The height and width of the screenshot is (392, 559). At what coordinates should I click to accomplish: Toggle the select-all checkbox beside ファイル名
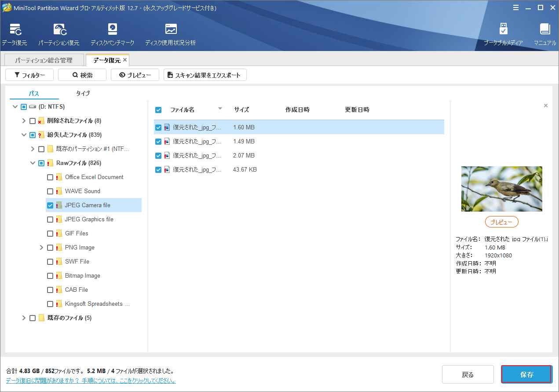(x=158, y=110)
